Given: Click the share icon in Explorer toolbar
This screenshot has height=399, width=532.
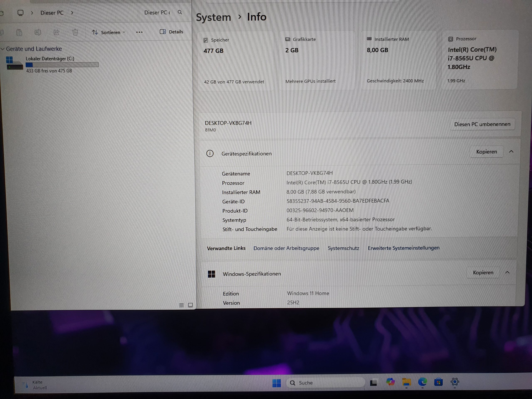Looking at the screenshot, I should pyautogui.click(x=56, y=32).
